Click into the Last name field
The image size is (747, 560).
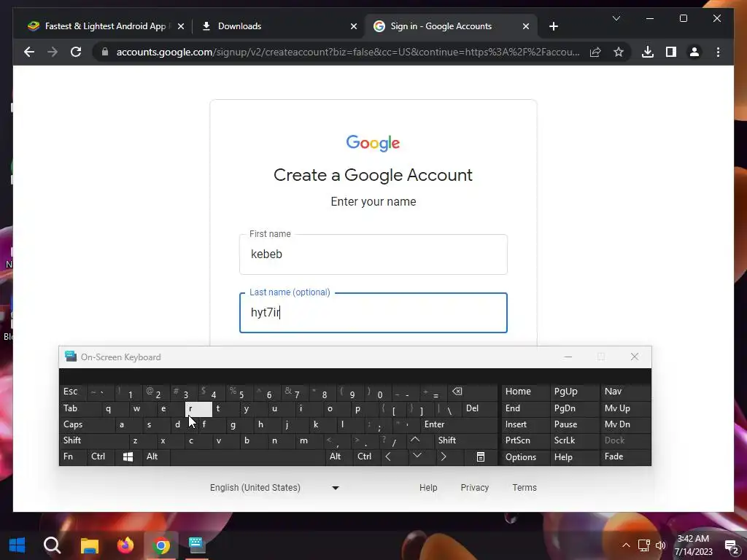373,312
